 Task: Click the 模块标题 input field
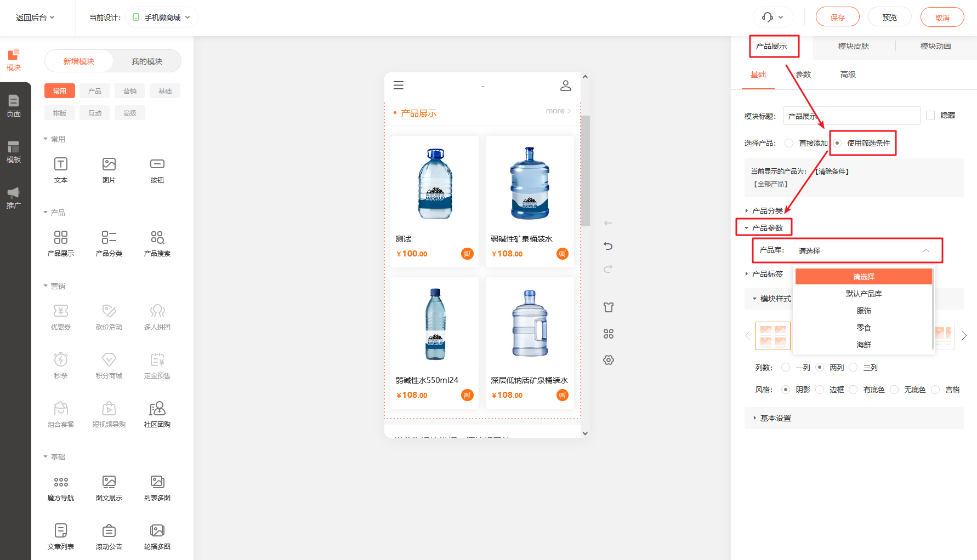pyautogui.click(x=852, y=116)
